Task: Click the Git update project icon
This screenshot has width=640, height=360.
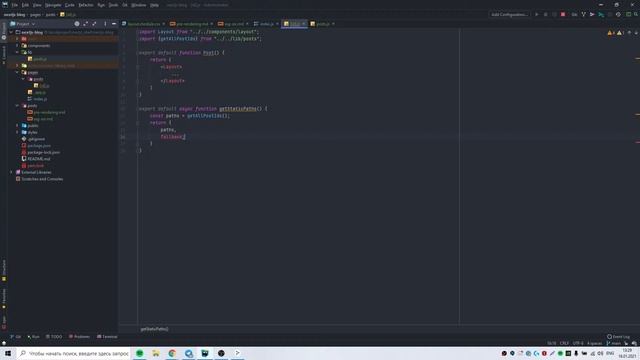Action: [584, 14]
